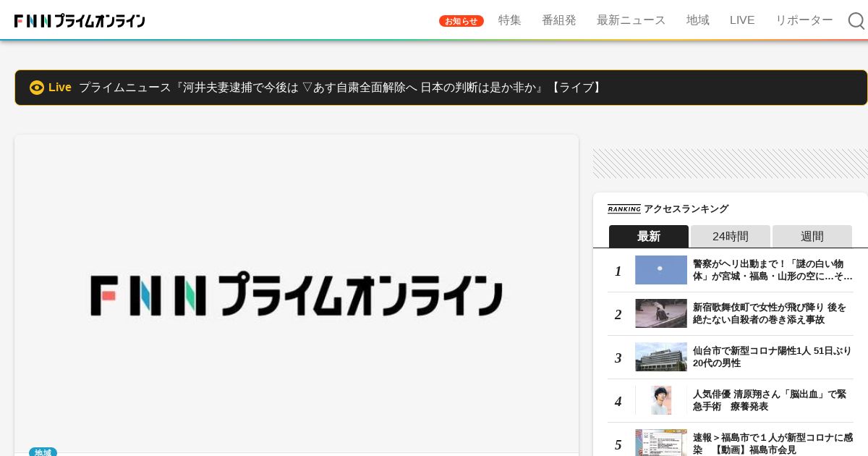Viewport: 868px width, 456px height.
Task: Open the 地域 navigation item
Action: (x=698, y=20)
